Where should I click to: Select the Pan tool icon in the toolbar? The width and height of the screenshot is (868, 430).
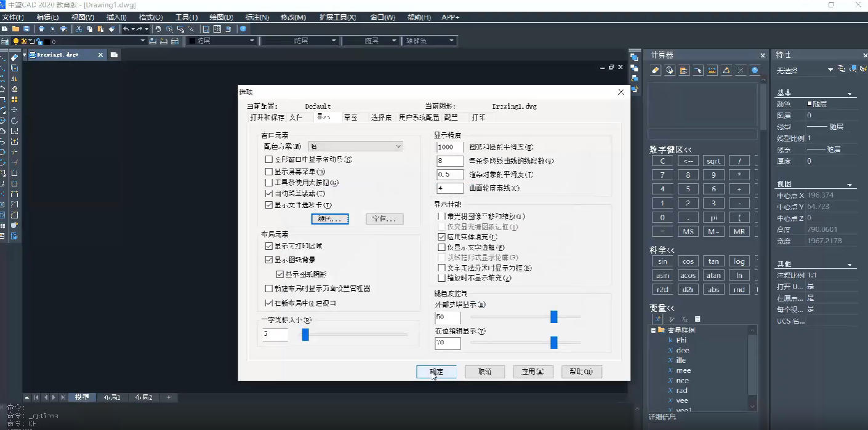click(x=159, y=28)
